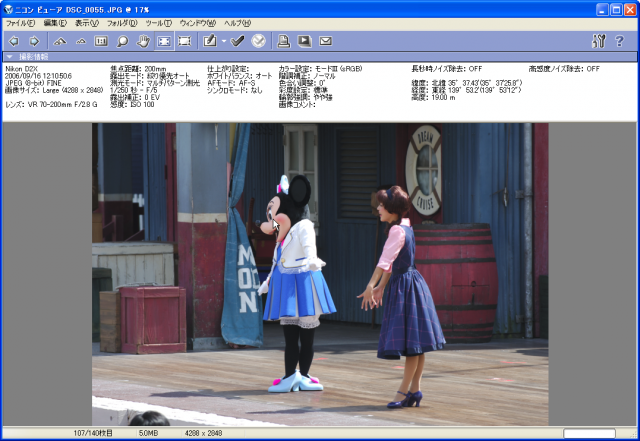This screenshot has height=441, width=640.
Task: Click the 200mm focal length text
Action: pos(138,69)
